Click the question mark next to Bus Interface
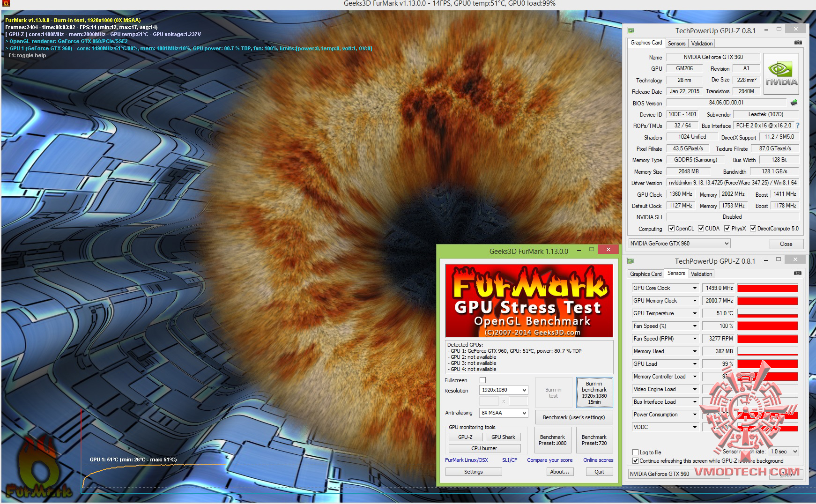The height and width of the screenshot is (504, 816). point(797,126)
